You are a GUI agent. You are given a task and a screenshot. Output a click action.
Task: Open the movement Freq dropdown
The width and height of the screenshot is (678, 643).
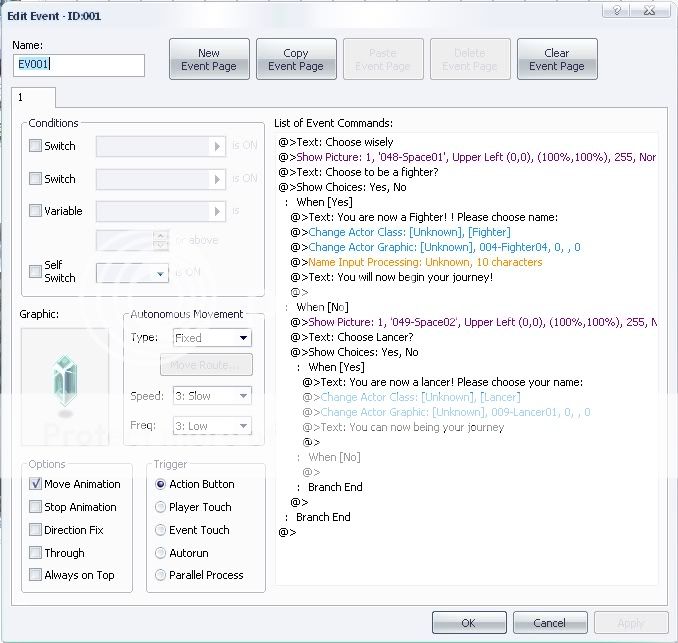[x=211, y=426]
